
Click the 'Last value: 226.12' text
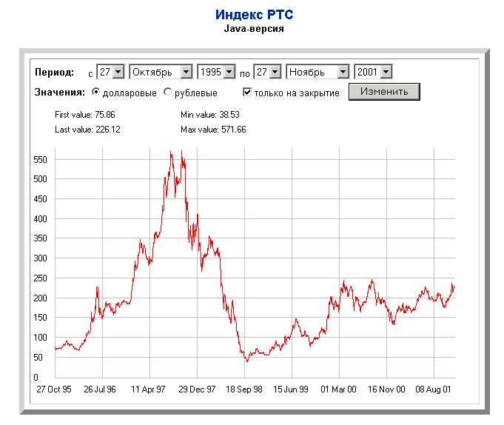point(87,130)
